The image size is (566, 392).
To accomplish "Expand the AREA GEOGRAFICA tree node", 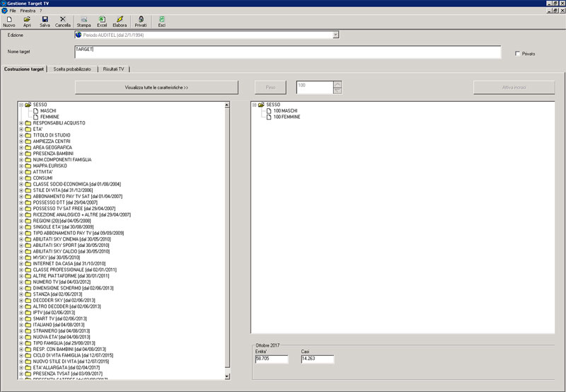I will coord(21,147).
